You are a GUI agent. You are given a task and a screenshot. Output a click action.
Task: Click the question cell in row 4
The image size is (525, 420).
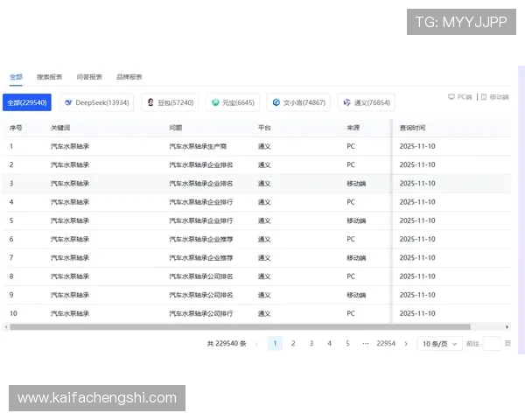click(201, 202)
